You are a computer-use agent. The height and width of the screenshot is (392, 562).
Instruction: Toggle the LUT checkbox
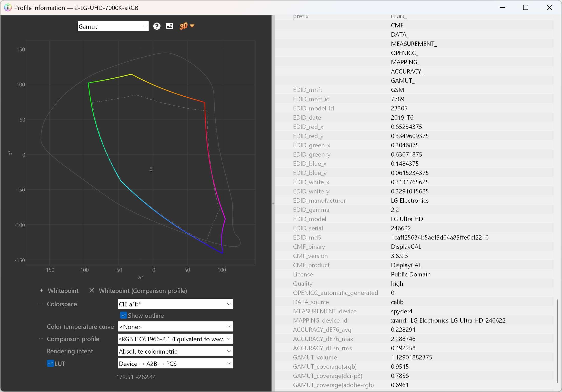pyautogui.click(x=50, y=363)
